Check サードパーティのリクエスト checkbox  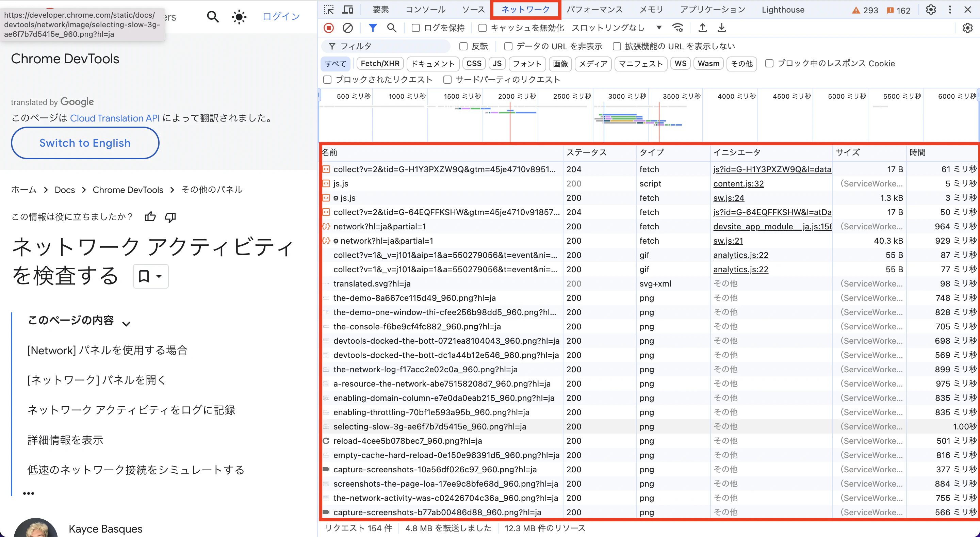(447, 80)
